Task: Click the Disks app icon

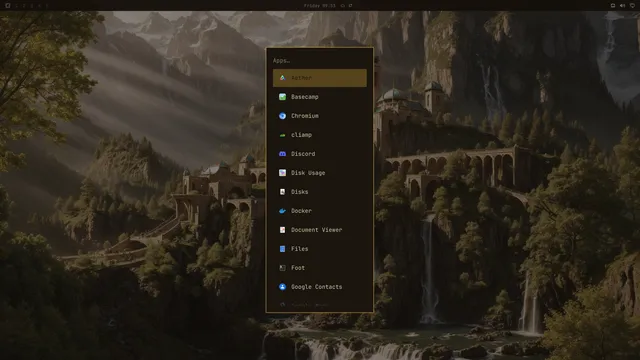Action: click(282, 192)
